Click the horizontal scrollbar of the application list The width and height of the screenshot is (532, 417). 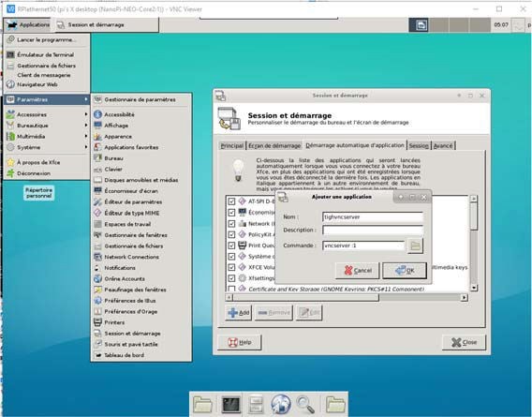(x=347, y=297)
